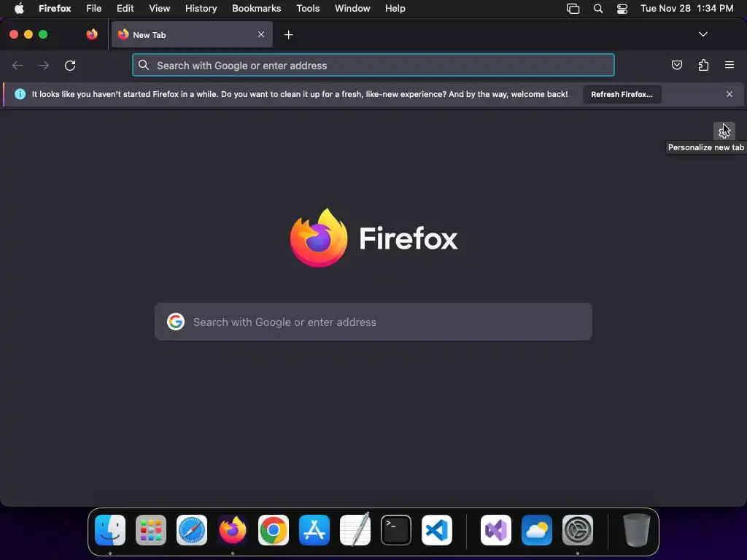Open Control Center in menu bar
The height and width of the screenshot is (560, 747).
(622, 9)
